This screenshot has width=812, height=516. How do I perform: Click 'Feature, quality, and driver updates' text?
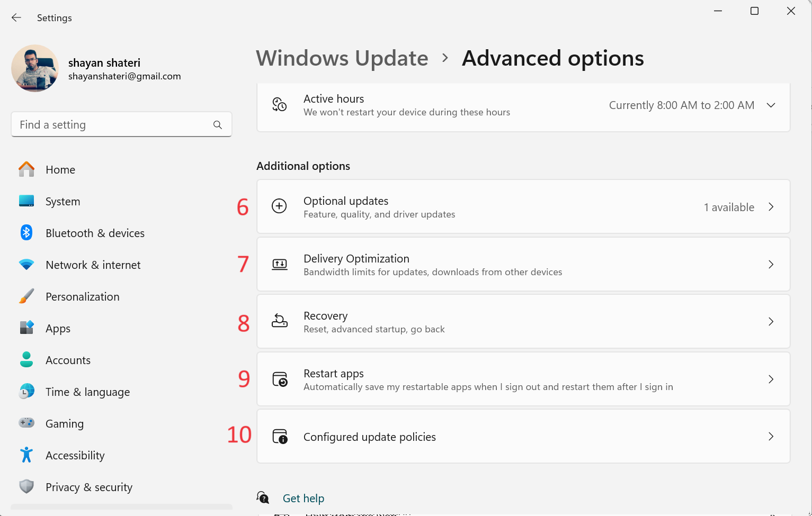379,214
